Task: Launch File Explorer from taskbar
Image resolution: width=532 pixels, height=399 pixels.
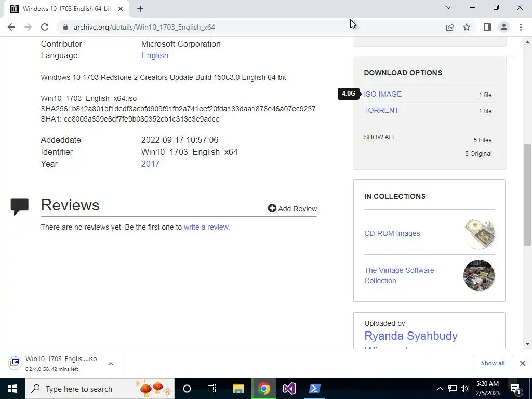Action: tap(238, 389)
